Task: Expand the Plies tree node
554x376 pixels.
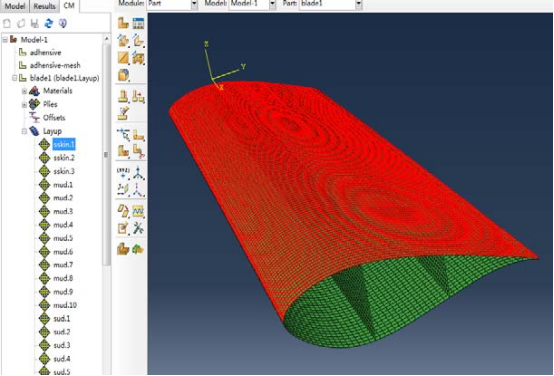Action: tap(24, 105)
